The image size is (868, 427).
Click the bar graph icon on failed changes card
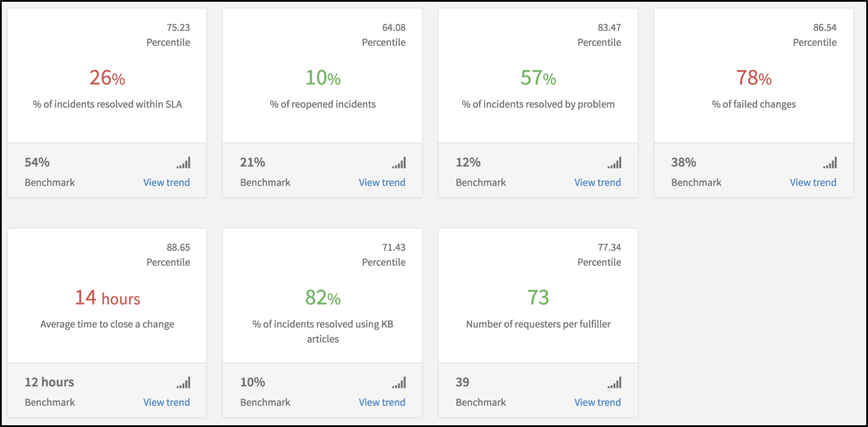pyautogui.click(x=830, y=163)
